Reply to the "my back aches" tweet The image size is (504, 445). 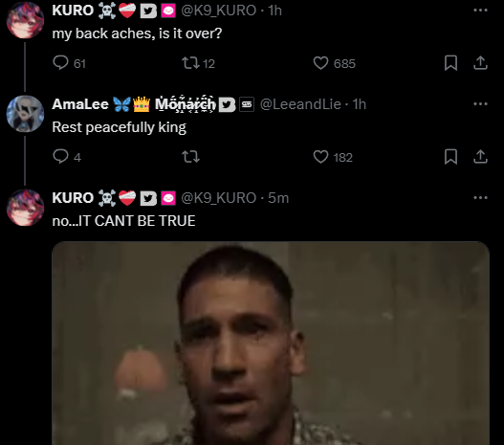tap(60, 63)
